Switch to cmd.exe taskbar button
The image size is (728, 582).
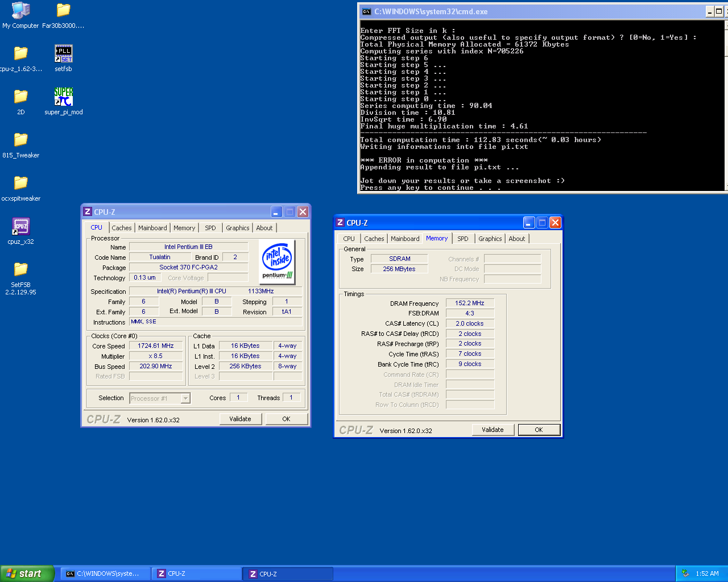(x=106, y=573)
